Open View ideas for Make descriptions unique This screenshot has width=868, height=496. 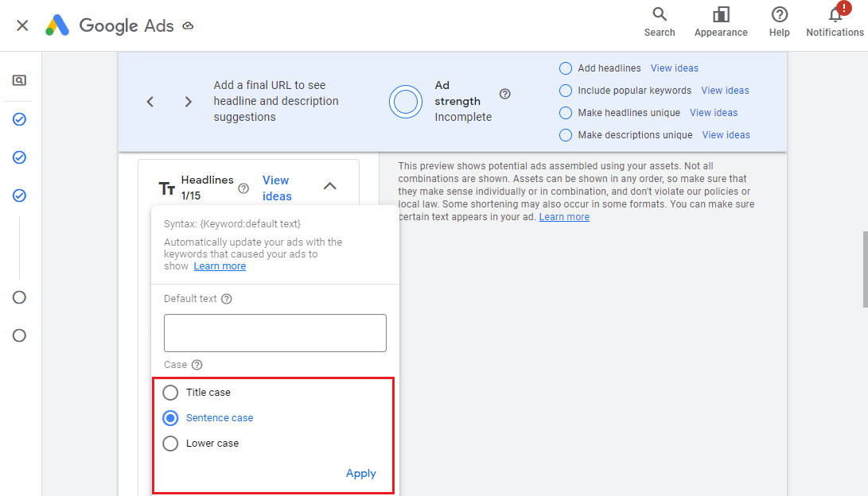(726, 135)
